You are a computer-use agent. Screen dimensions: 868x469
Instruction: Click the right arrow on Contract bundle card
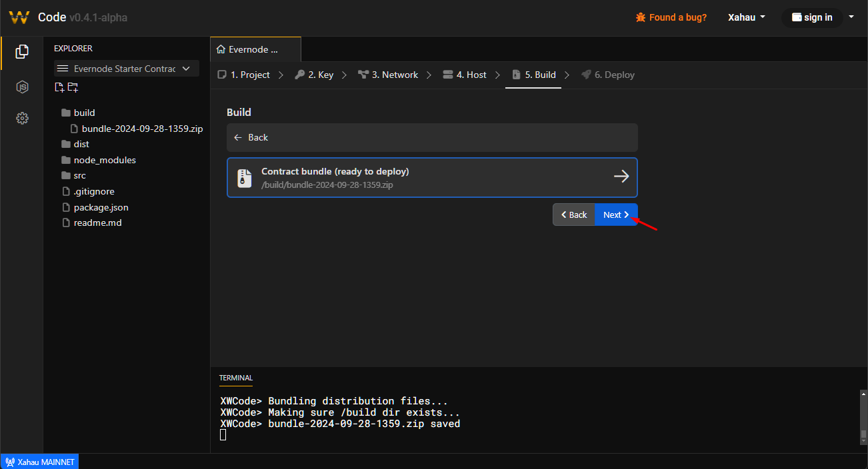coord(621,177)
